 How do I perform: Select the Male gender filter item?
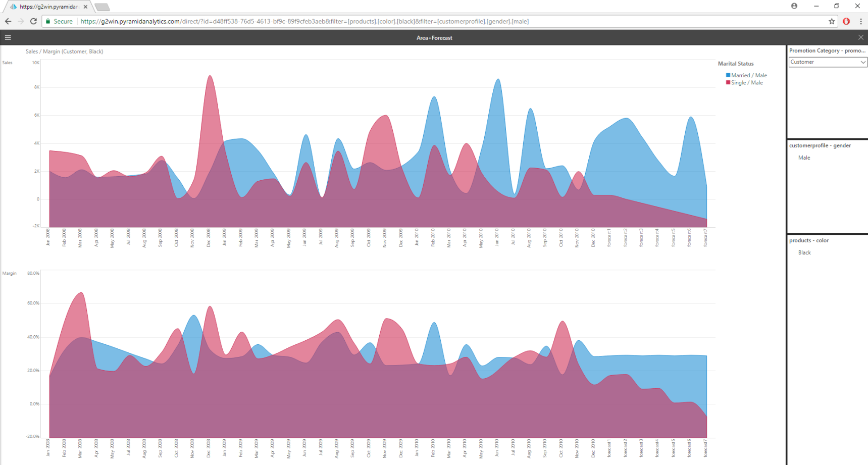pos(804,158)
